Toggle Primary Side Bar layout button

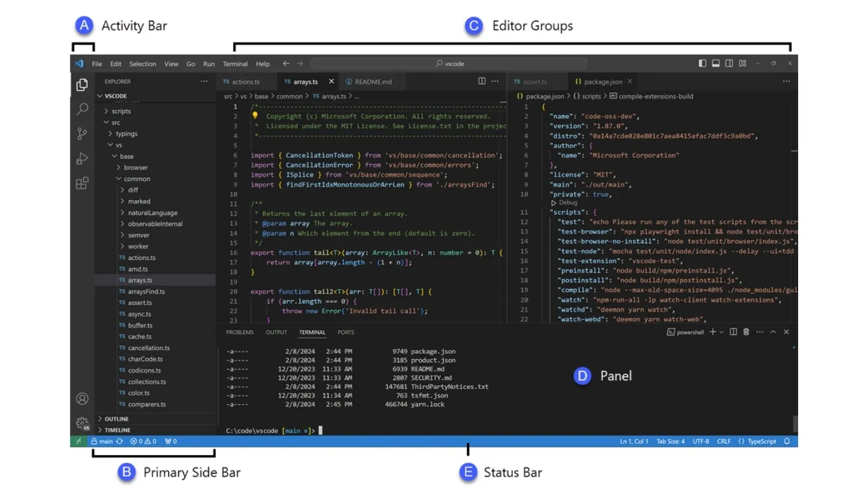[702, 64]
